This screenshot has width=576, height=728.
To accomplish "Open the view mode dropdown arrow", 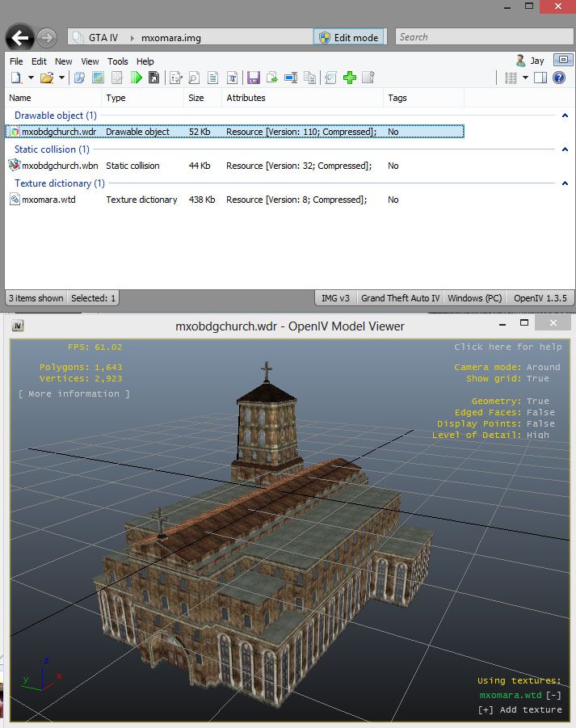I will click(525, 78).
